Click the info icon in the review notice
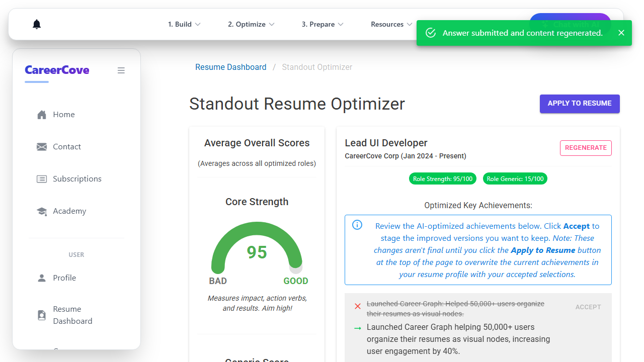The width and height of the screenshot is (644, 362). pos(357,225)
